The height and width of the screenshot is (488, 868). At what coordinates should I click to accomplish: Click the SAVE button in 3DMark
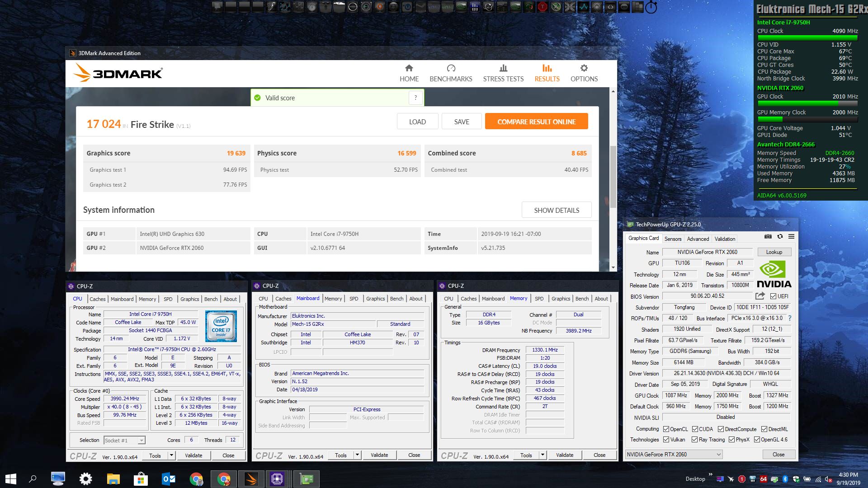click(x=462, y=122)
